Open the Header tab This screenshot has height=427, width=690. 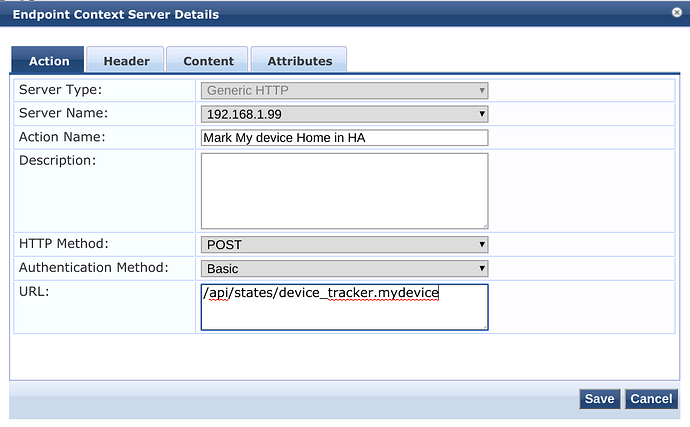tap(126, 61)
